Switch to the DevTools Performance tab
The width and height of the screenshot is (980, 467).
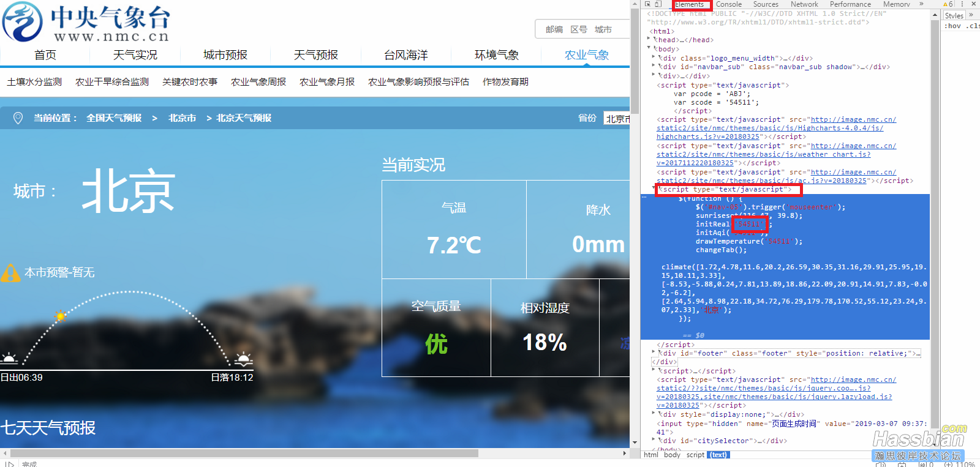[850, 4]
